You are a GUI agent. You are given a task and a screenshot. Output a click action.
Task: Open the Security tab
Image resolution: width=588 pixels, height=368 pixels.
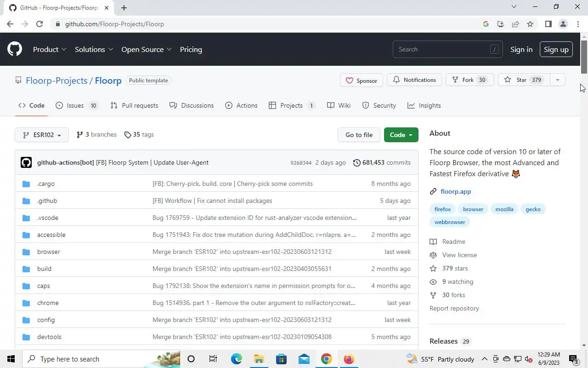[x=379, y=105]
